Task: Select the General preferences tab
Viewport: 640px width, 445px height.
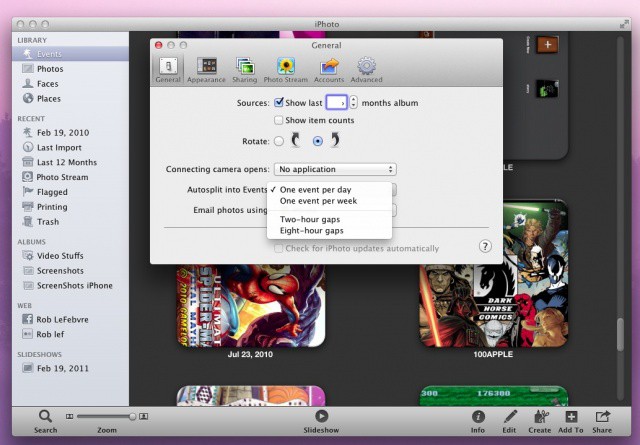Action: tap(168, 71)
